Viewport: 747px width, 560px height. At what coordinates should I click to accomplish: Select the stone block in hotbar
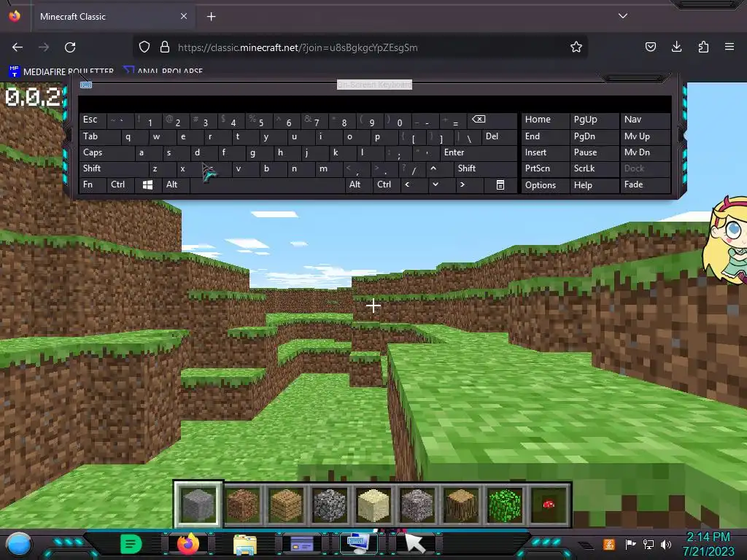tap(198, 505)
